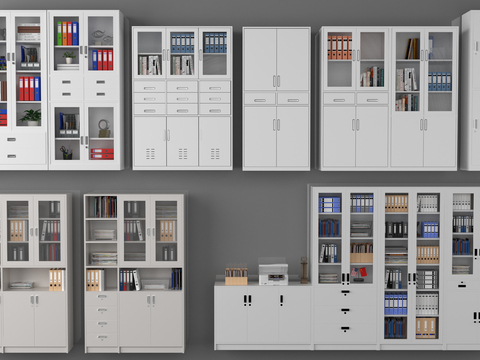Click the pen holder cup with scissors
480x360 pixels.
(67, 153)
